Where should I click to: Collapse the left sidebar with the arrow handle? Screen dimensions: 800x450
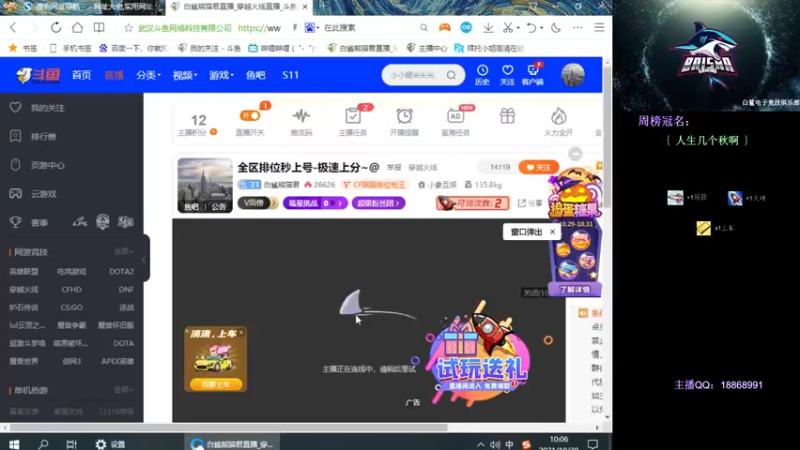tap(144, 259)
